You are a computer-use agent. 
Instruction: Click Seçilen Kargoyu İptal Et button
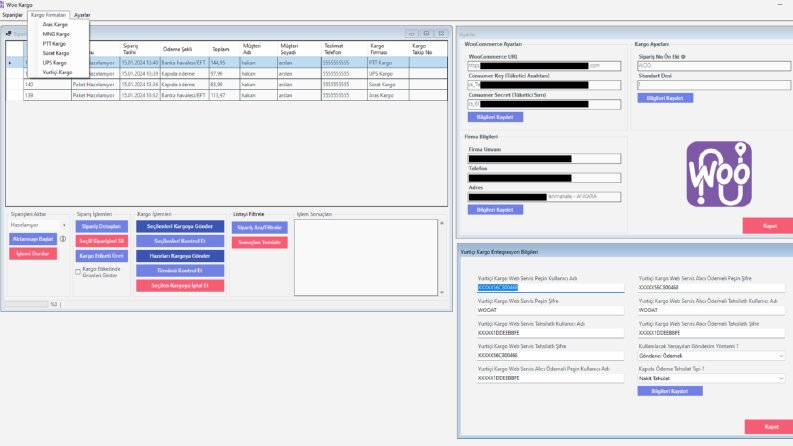coord(180,286)
